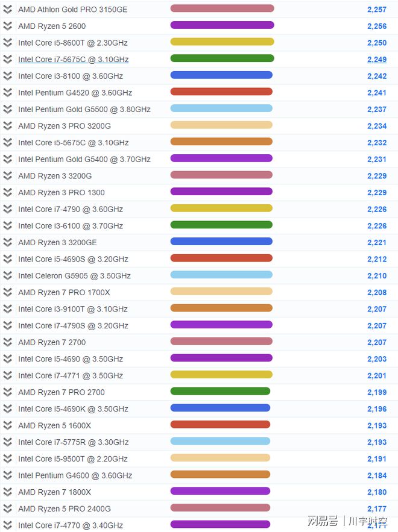Click chevron beside Intel Core i5-8600T
The image size is (398, 532).
tap(7, 43)
